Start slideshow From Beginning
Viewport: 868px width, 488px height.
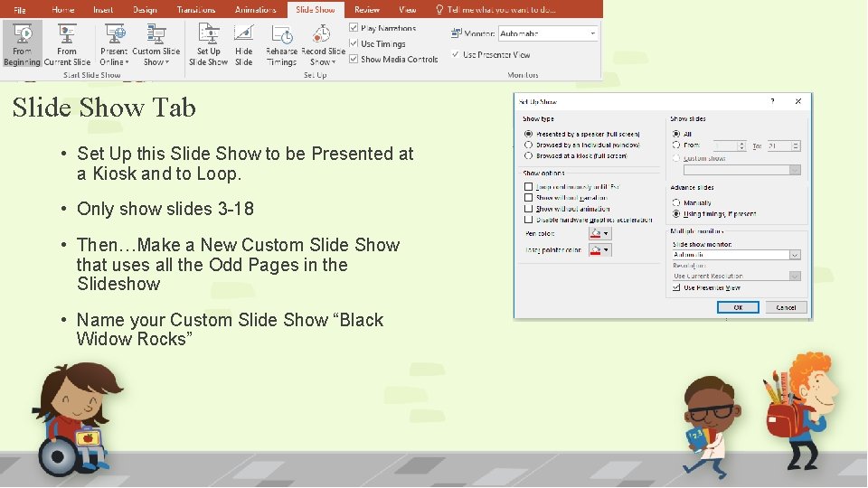[22, 44]
